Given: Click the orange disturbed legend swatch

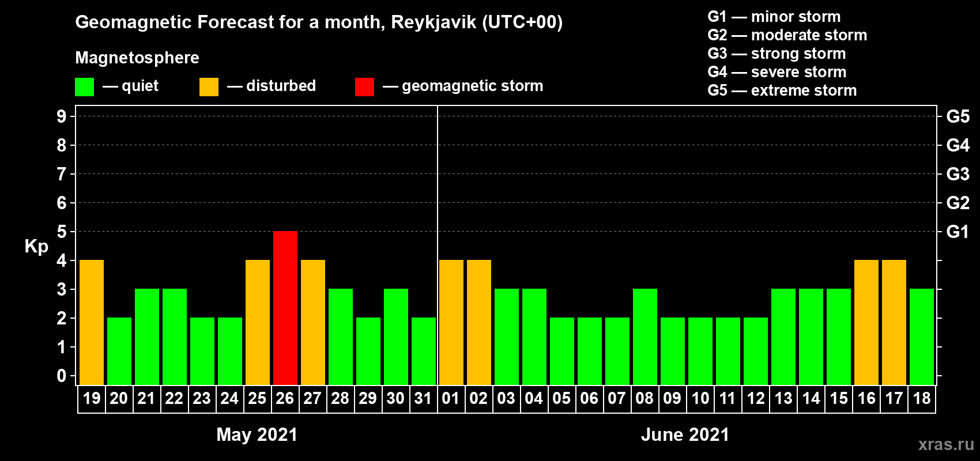Looking at the screenshot, I should (209, 87).
